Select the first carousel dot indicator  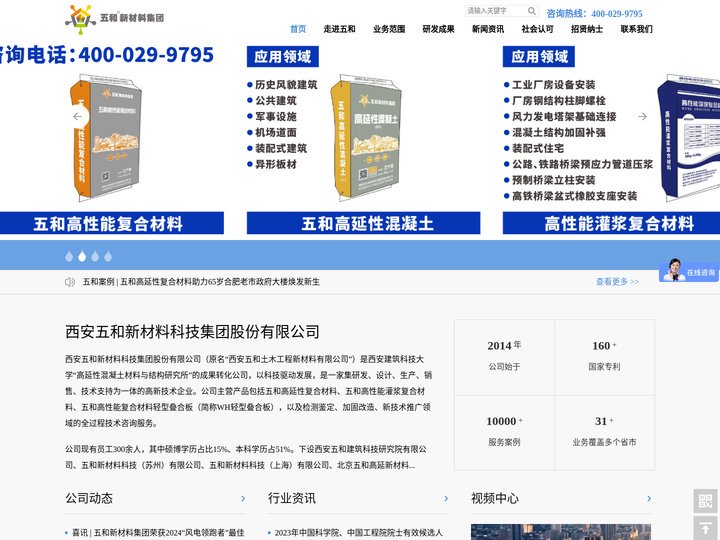tap(69, 256)
